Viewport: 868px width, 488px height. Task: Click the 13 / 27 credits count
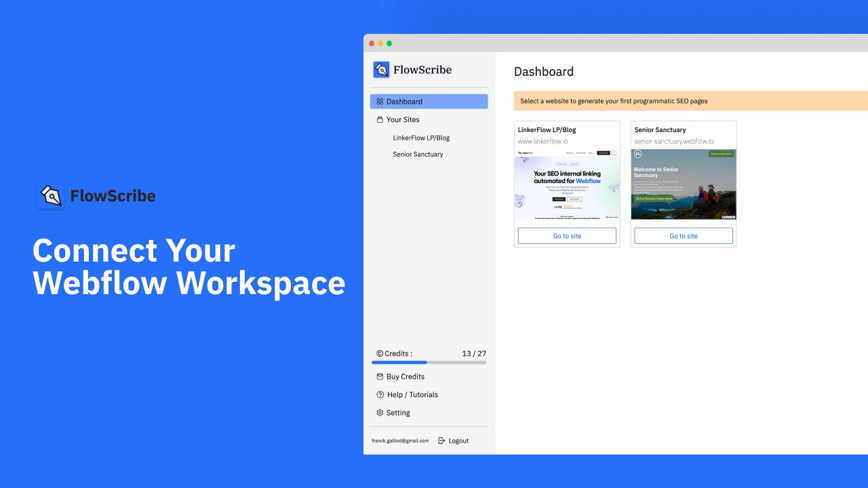(474, 354)
